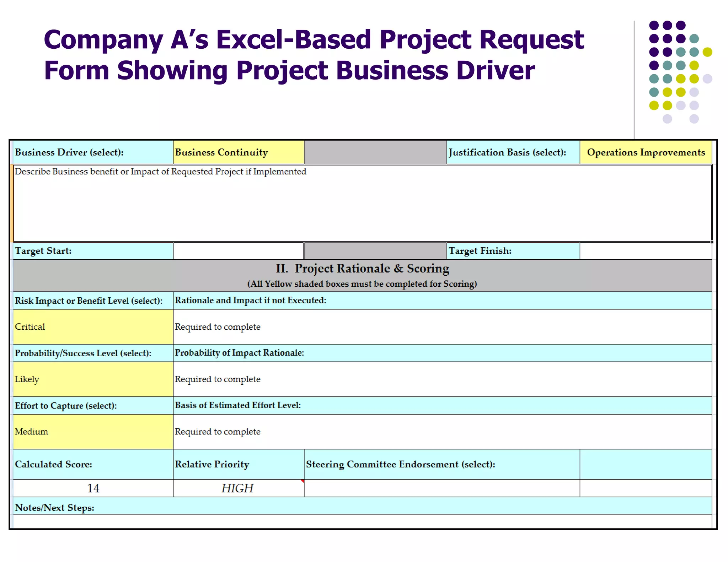The image size is (728, 562).
Task: Click the Calculated Score label
Action: tap(53, 464)
